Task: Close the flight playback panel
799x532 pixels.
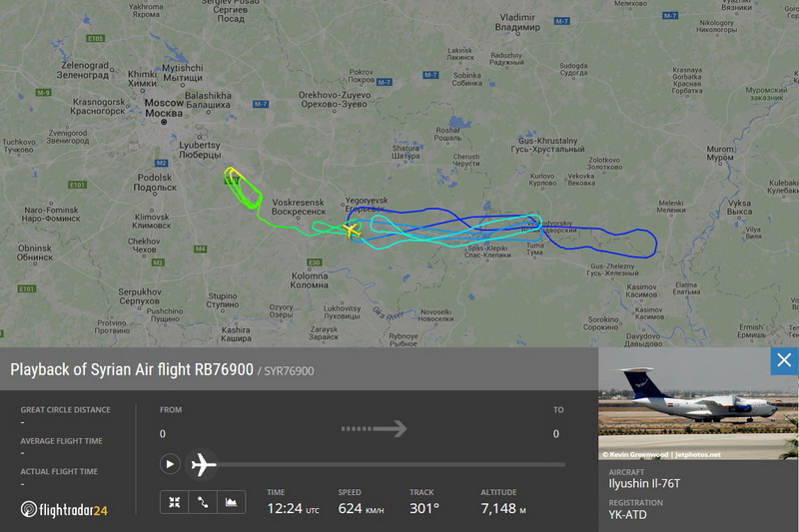Action: coord(784,360)
